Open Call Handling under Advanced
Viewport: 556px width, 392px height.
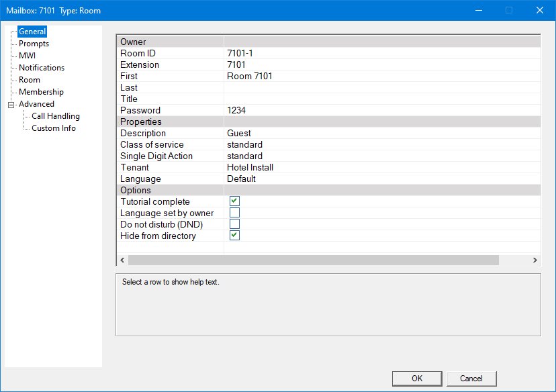pos(56,116)
